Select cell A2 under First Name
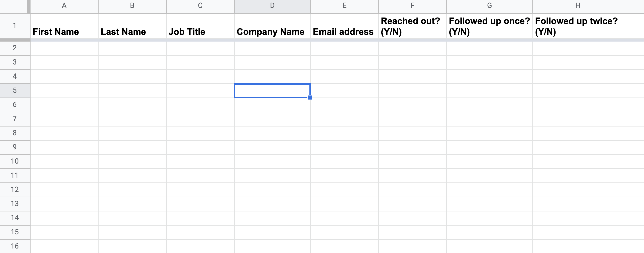Image resolution: width=644 pixels, height=253 pixels. pyautogui.click(x=64, y=48)
